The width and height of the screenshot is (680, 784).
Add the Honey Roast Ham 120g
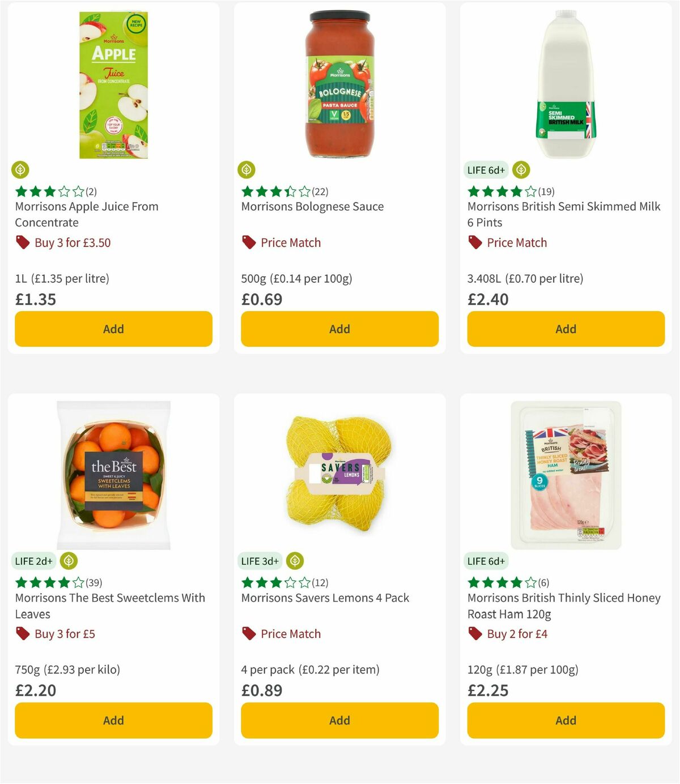[x=565, y=720]
